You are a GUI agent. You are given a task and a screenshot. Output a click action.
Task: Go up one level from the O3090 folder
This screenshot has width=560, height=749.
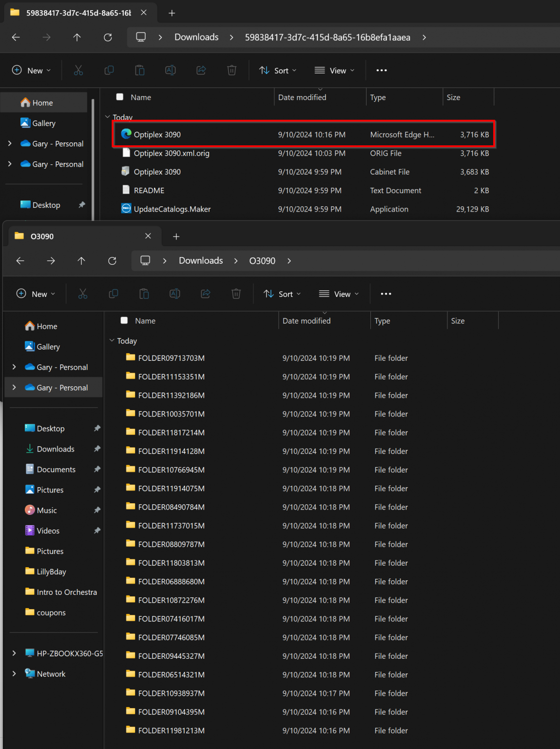click(81, 261)
